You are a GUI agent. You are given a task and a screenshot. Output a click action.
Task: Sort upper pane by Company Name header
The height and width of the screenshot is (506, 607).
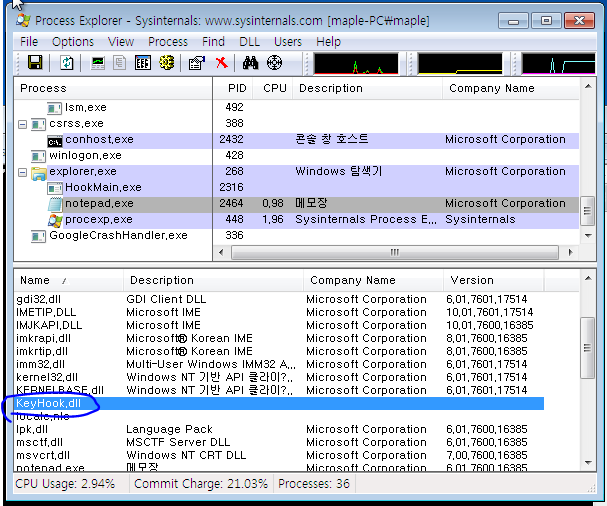[x=511, y=88]
